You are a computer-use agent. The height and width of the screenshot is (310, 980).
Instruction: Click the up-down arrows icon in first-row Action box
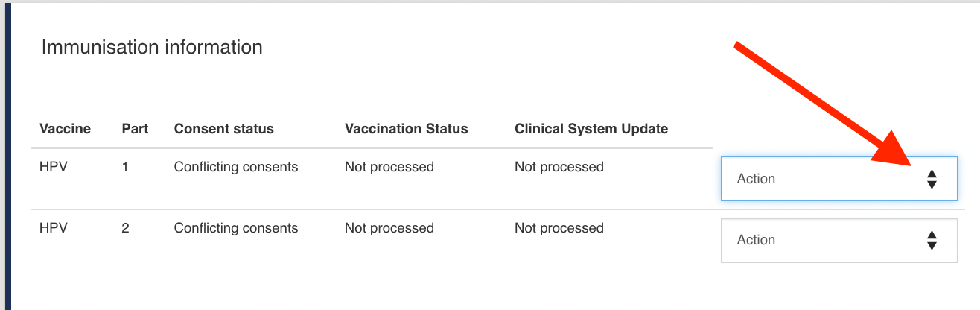[x=932, y=179]
